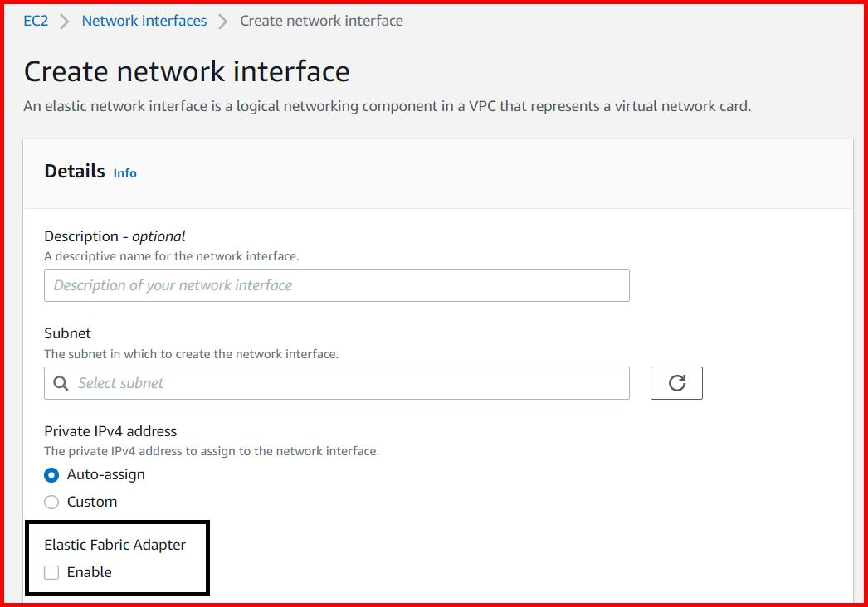Click the magnifier icon in Subnet field

(x=60, y=383)
